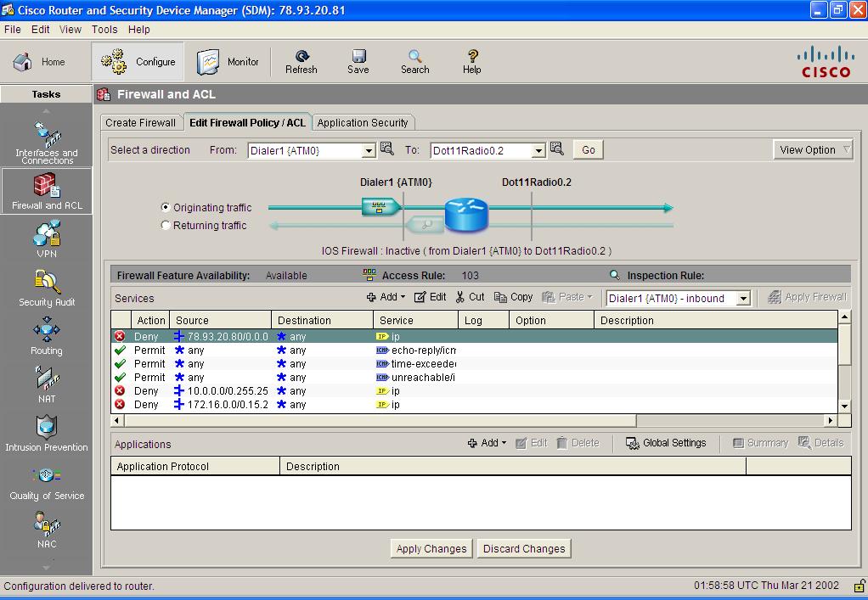Image resolution: width=868 pixels, height=600 pixels.
Task: Open the Edit menu
Action: (41, 30)
